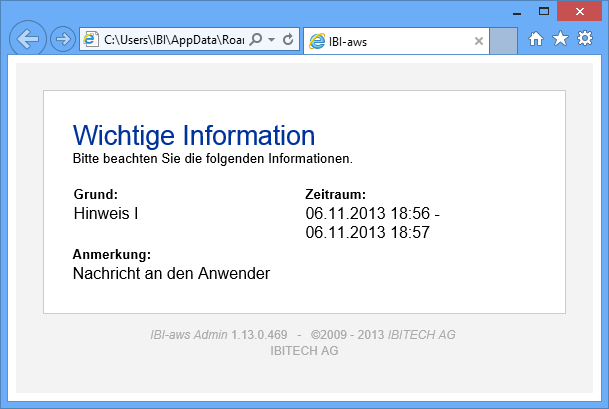Open a new tab with the blank tab button

pyautogui.click(x=504, y=41)
